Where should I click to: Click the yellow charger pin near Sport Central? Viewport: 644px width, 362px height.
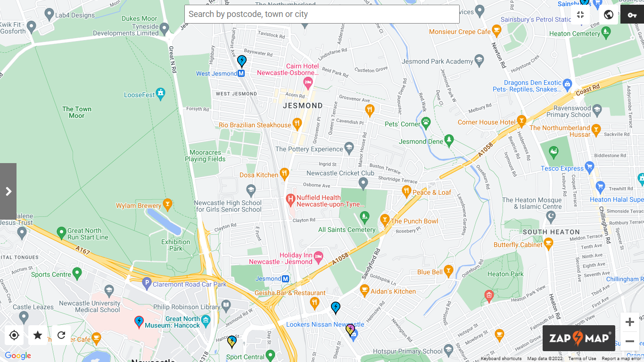[231, 341]
